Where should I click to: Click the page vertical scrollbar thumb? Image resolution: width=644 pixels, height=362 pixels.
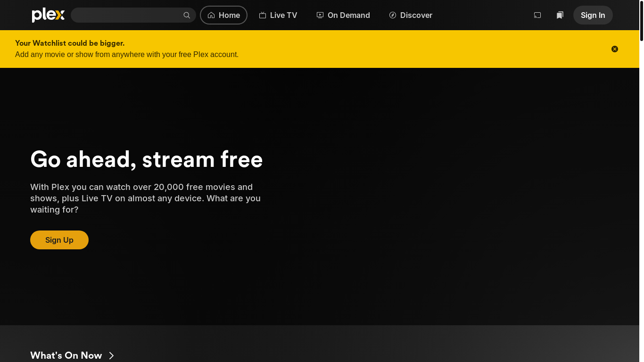tap(642, 21)
